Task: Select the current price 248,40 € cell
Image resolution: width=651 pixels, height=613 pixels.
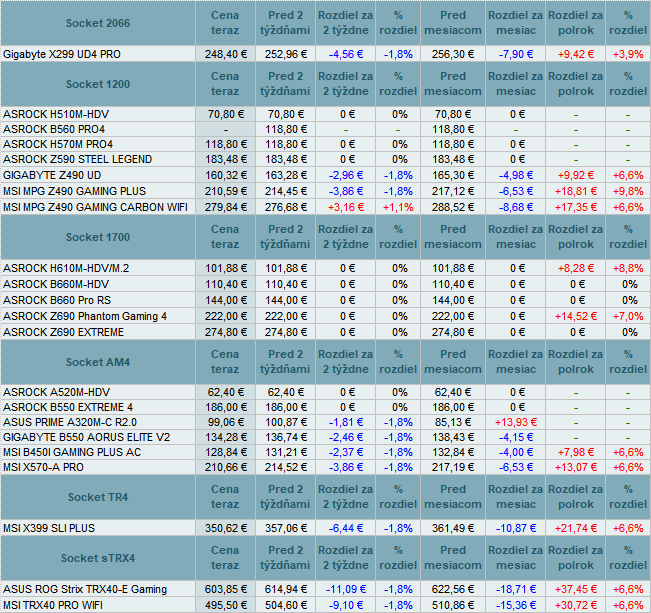Action: 225,54
